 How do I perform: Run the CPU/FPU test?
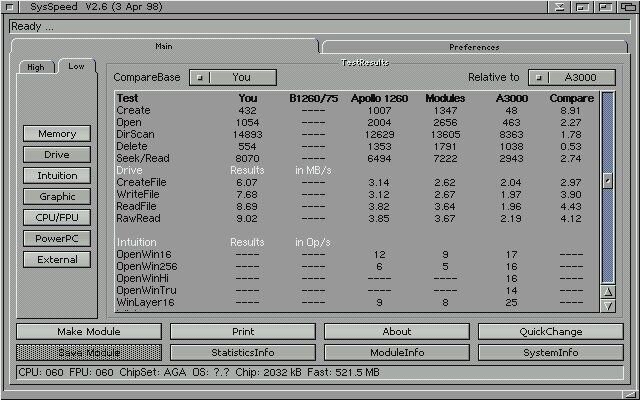(57, 218)
